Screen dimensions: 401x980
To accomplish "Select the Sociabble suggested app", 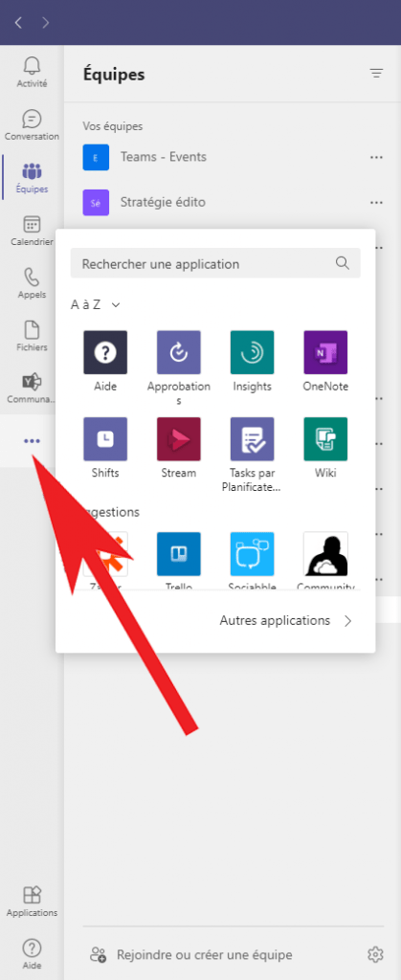I will [253, 554].
